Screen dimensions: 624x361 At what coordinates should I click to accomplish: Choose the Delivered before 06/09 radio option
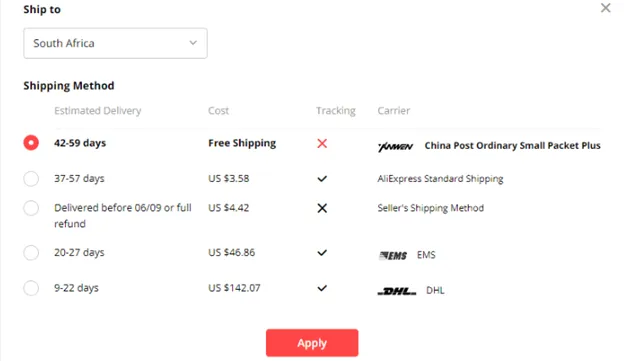(x=31, y=208)
